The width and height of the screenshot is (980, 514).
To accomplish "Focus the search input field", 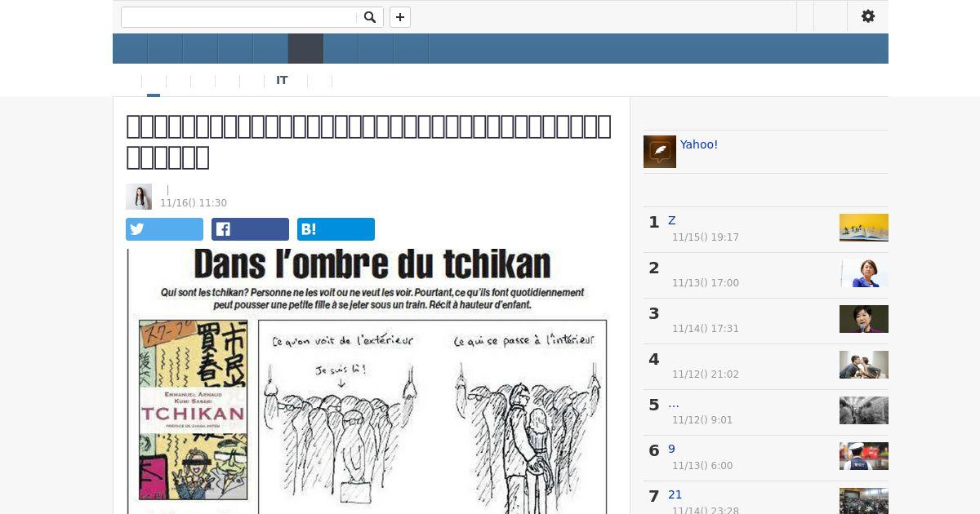I will (x=239, y=17).
